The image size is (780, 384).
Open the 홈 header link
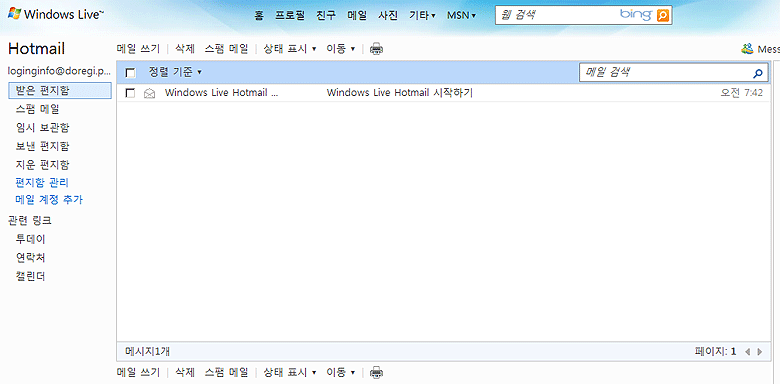[259, 15]
